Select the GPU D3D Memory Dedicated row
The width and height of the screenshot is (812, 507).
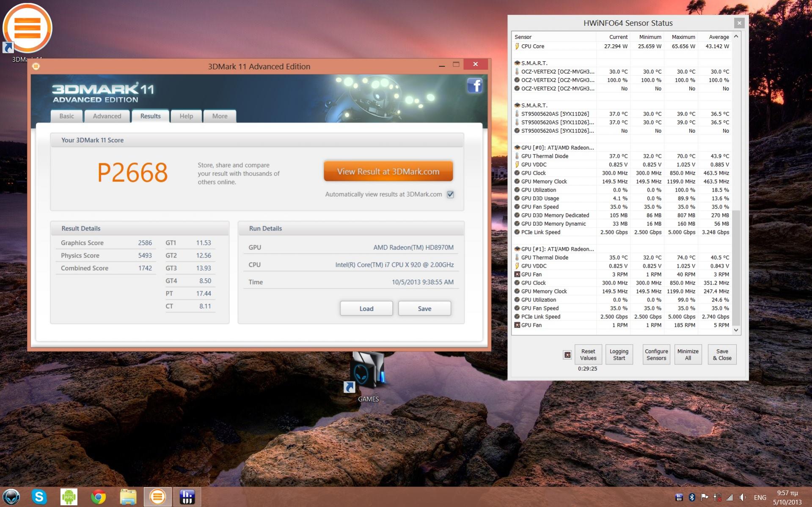[622, 215]
